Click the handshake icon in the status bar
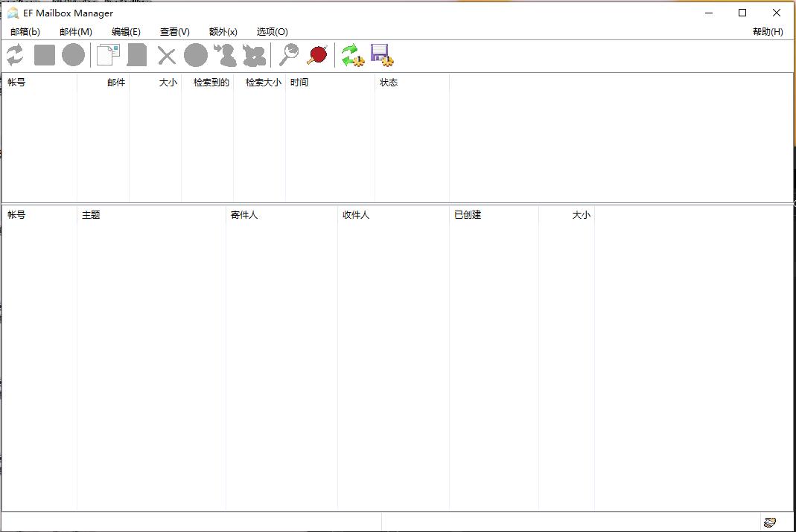Viewport: 796px width, 532px height. pos(771,522)
